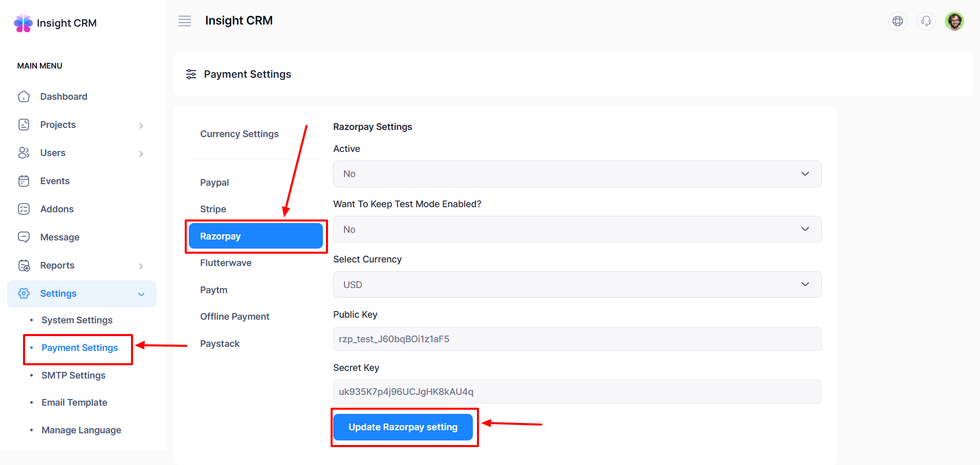Click the headset support icon

click(x=926, y=21)
